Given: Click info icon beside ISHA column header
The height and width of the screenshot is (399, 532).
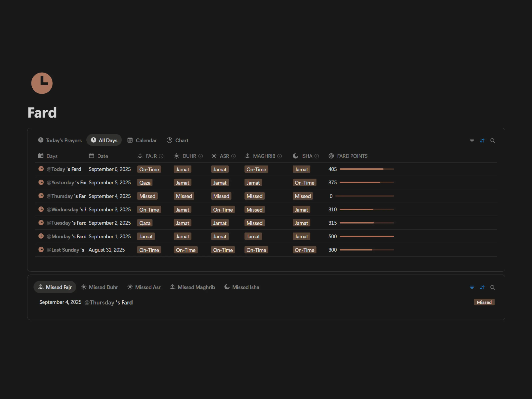Looking at the screenshot, I should pyautogui.click(x=317, y=156).
